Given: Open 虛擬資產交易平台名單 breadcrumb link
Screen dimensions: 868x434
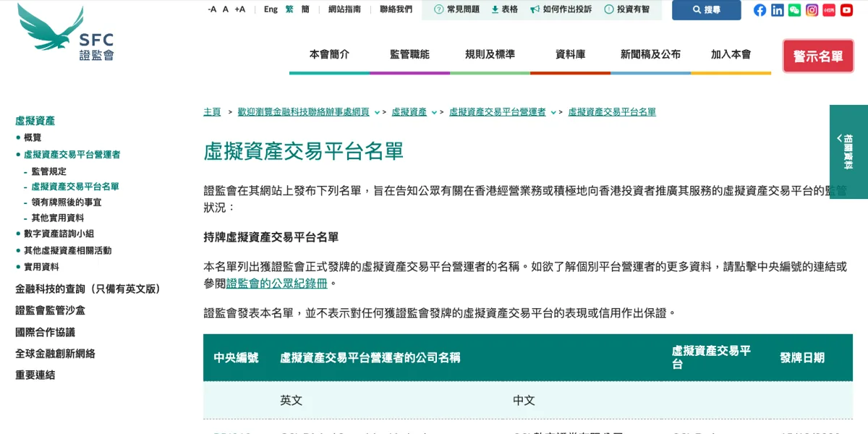Looking at the screenshot, I should pos(612,112).
